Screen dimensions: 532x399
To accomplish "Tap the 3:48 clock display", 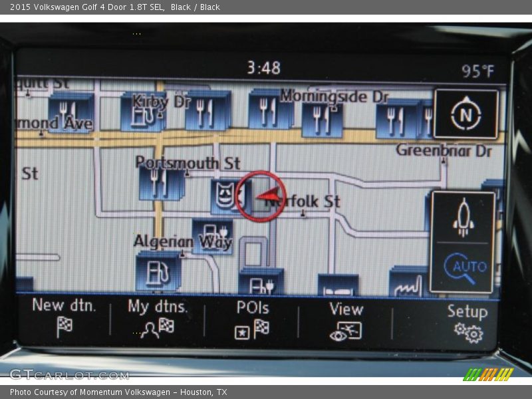I will tap(263, 68).
